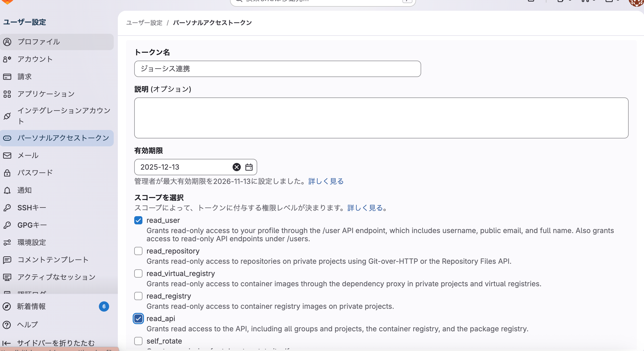
Task: Click the 通知 bell icon
Action: point(7,190)
